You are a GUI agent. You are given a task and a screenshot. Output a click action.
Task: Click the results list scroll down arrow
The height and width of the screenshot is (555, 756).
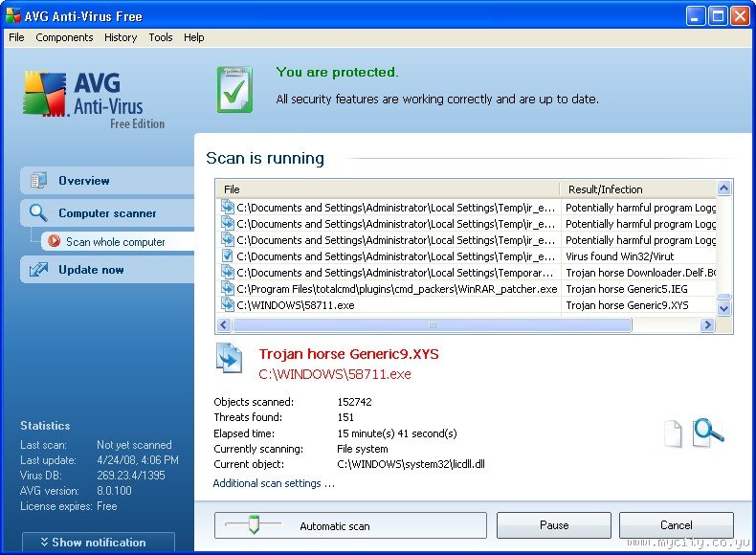(723, 308)
